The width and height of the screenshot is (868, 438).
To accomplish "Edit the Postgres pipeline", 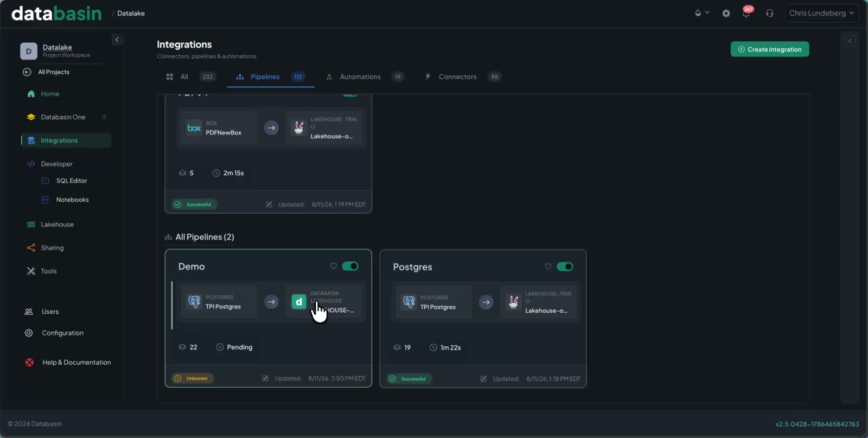I will point(483,379).
